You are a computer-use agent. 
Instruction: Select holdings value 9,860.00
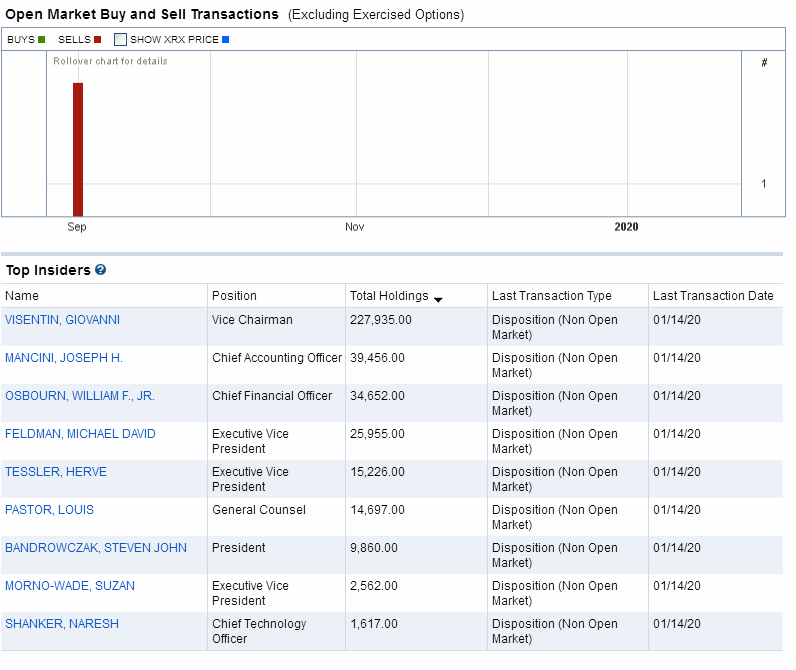[374, 548]
